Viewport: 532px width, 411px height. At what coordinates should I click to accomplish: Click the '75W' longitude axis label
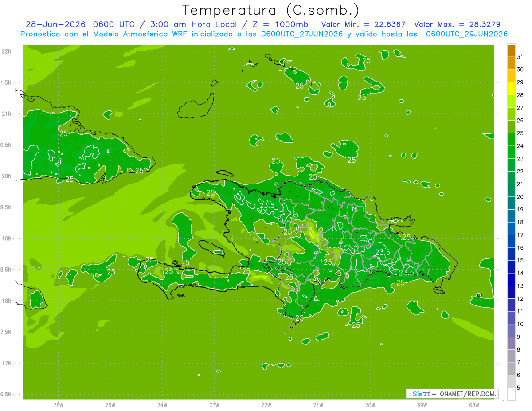[110, 405]
